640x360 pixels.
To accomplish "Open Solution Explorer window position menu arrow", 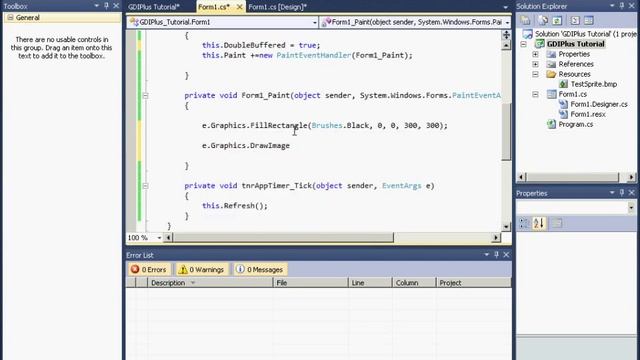I will [x=612, y=6].
